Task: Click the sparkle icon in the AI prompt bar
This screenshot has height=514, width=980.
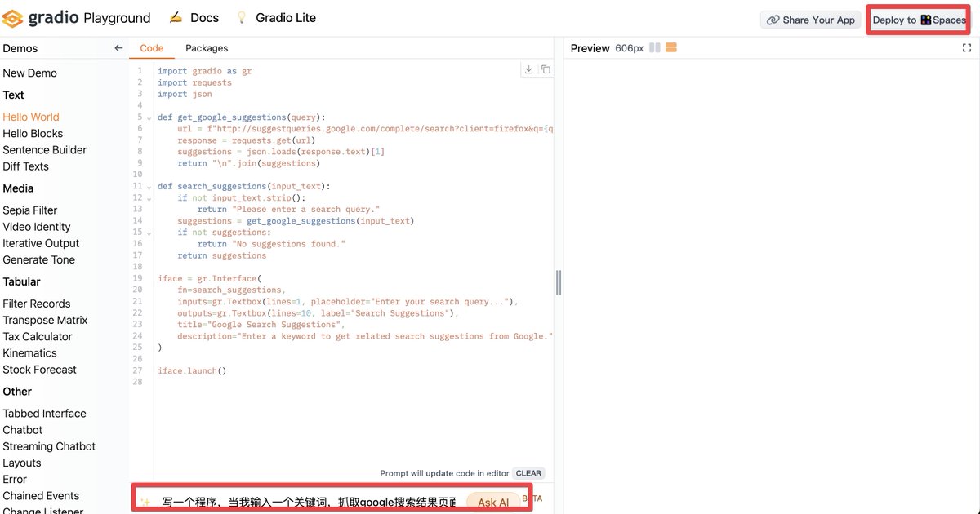Action: coord(145,503)
